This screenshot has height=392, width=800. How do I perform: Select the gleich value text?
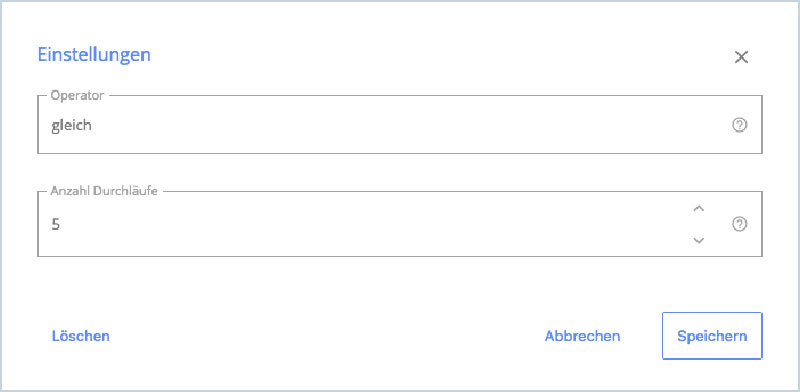click(71, 125)
